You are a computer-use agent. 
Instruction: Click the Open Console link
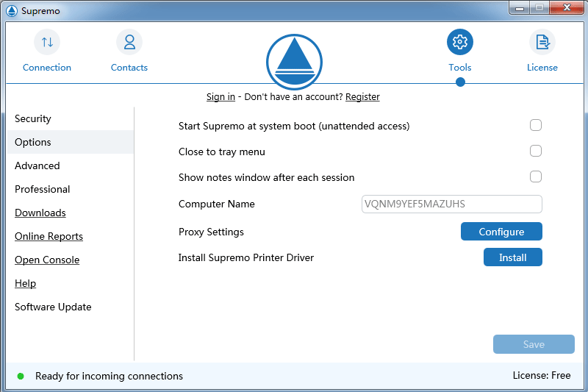tap(47, 260)
